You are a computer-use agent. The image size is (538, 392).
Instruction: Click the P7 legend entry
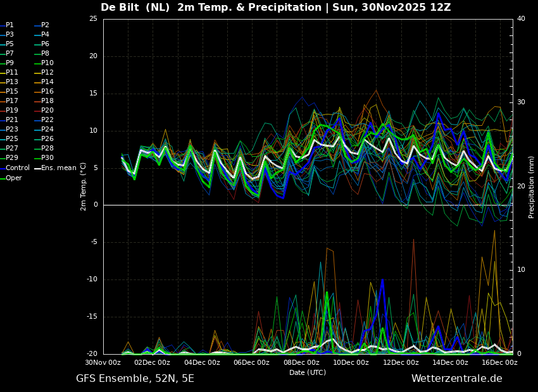pos(9,54)
